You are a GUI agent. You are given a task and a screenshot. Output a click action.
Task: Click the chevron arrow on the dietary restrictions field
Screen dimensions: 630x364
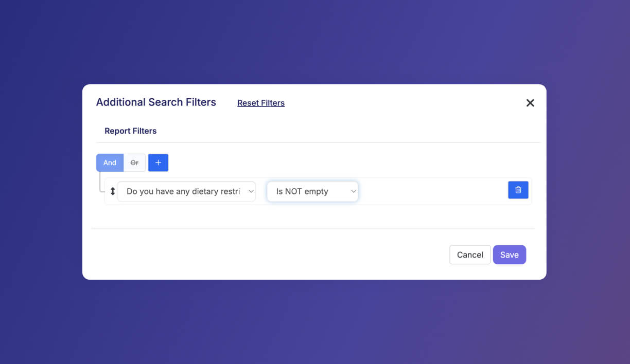pos(251,191)
